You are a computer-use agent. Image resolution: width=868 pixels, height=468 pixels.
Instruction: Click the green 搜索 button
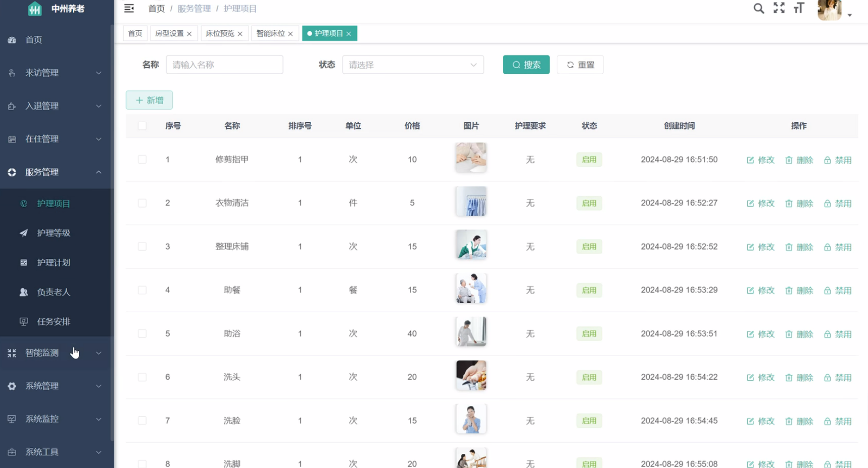coord(526,65)
